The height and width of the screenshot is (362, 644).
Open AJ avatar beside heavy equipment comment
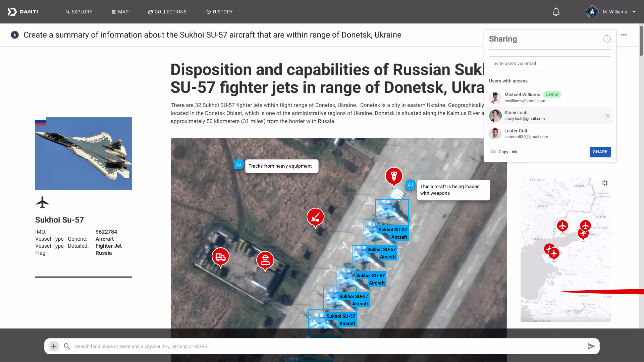pyautogui.click(x=239, y=164)
